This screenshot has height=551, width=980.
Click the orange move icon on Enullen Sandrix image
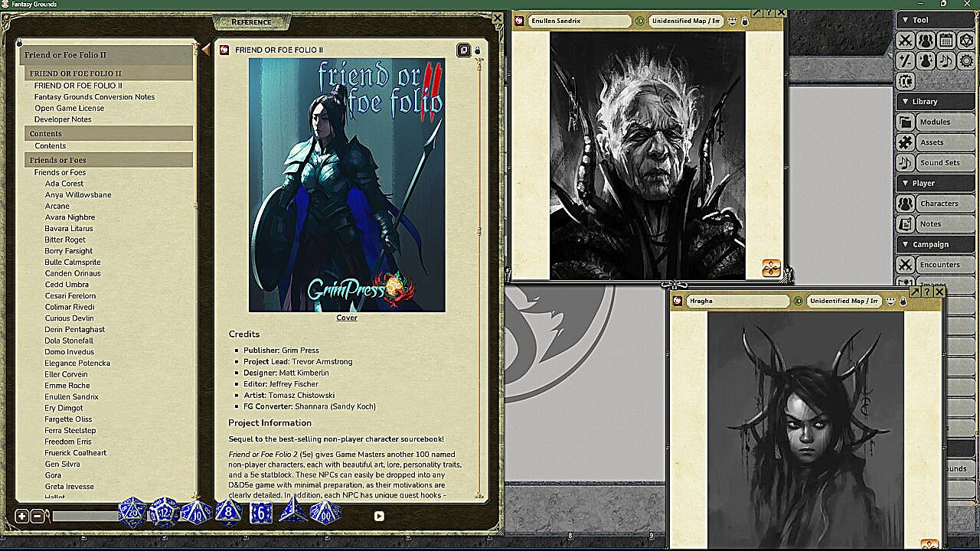click(x=771, y=268)
